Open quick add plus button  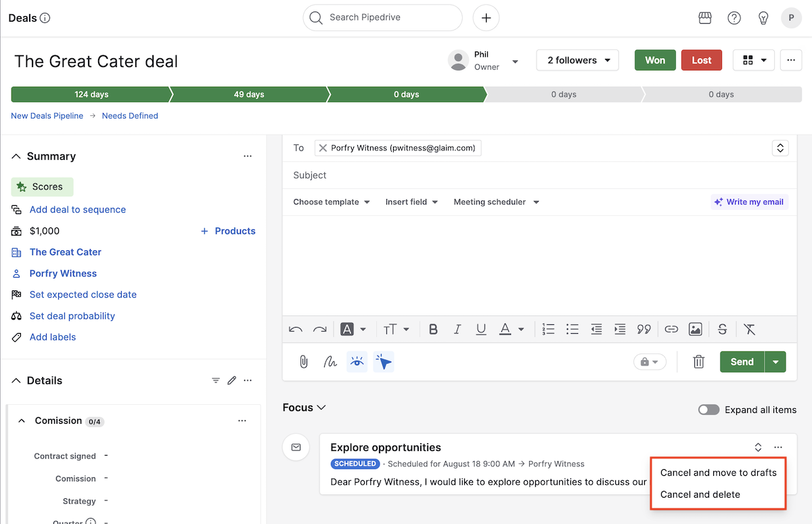[486, 18]
